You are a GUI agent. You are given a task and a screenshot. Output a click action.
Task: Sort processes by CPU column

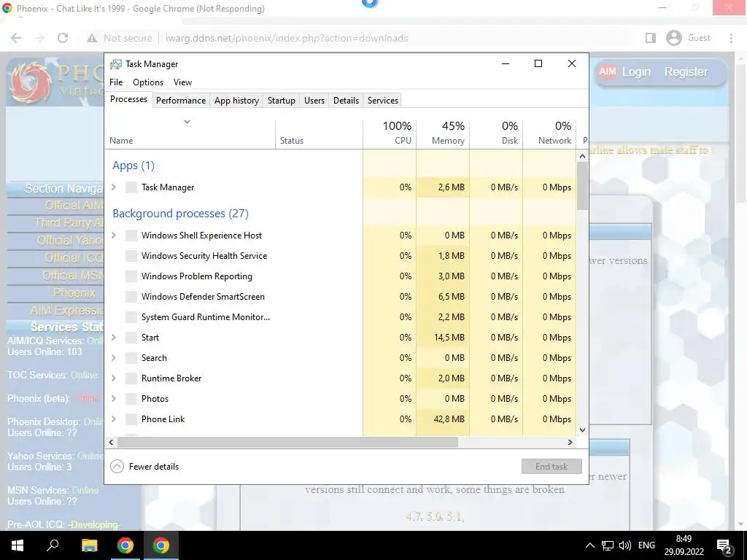(x=390, y=133)
